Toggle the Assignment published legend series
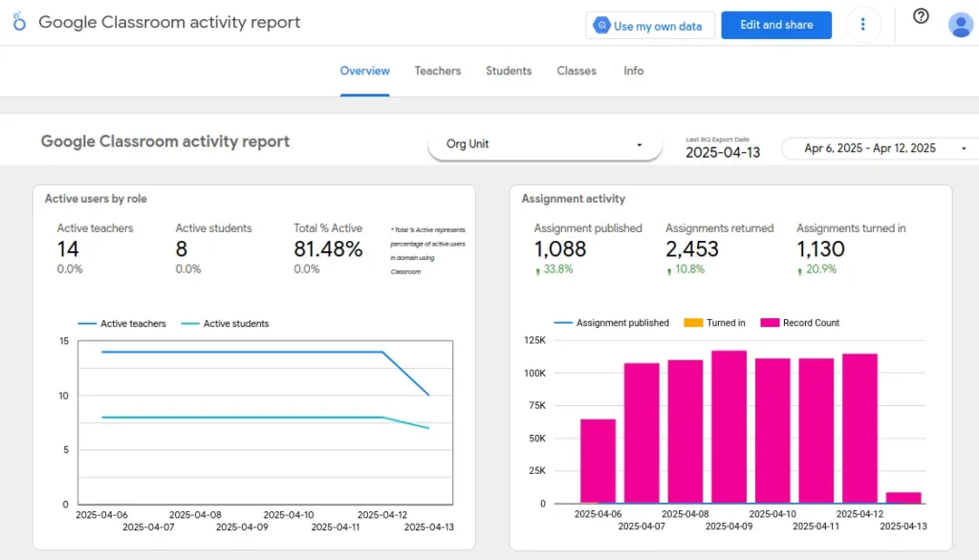This screenshot has width=979, height=560. tap(612, 323)
